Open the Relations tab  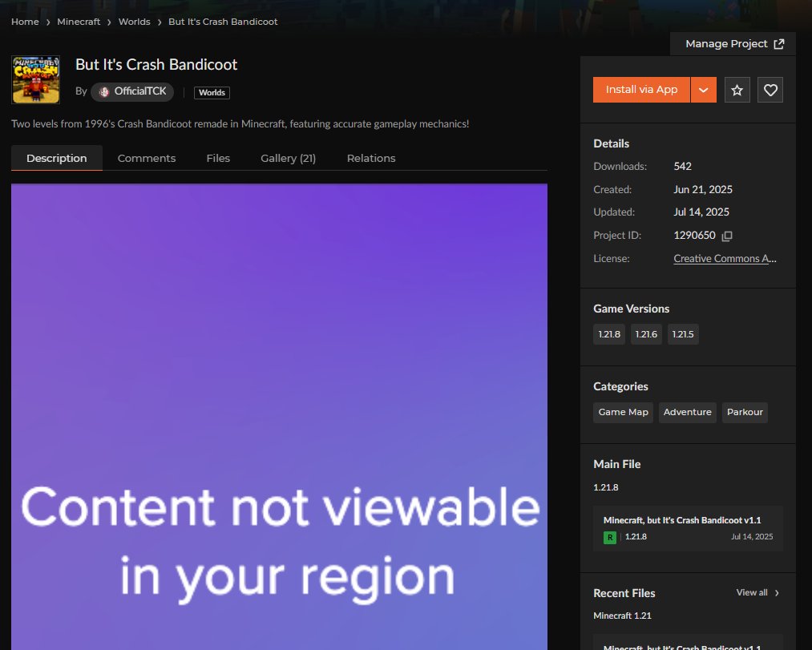tap(371, 158)
